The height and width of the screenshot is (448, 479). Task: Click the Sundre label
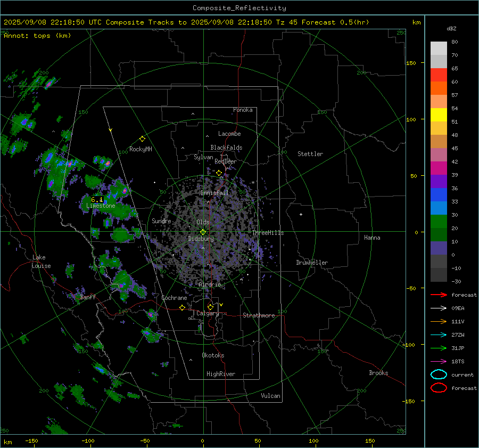point(161,221)
